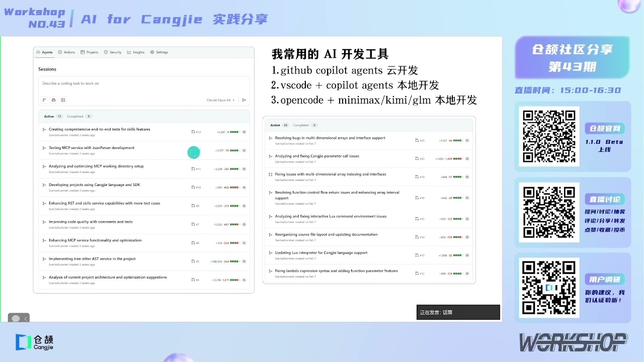Click the red status icon of session #19

[271, 174]
